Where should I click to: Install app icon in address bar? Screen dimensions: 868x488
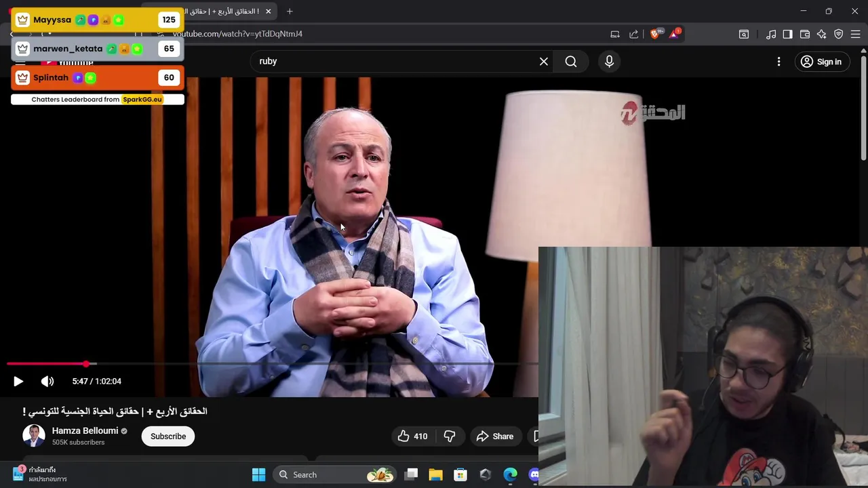point(615,34)
